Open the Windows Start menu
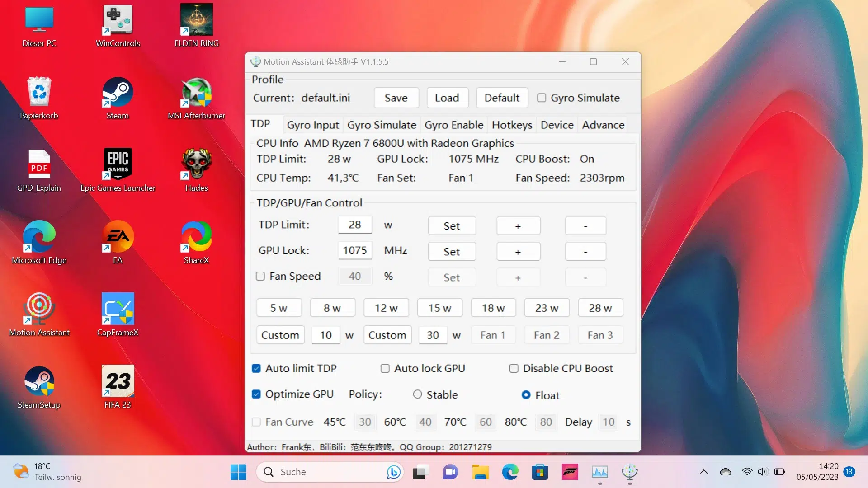This screenshot has width=868, height=488. pos(238,472)
